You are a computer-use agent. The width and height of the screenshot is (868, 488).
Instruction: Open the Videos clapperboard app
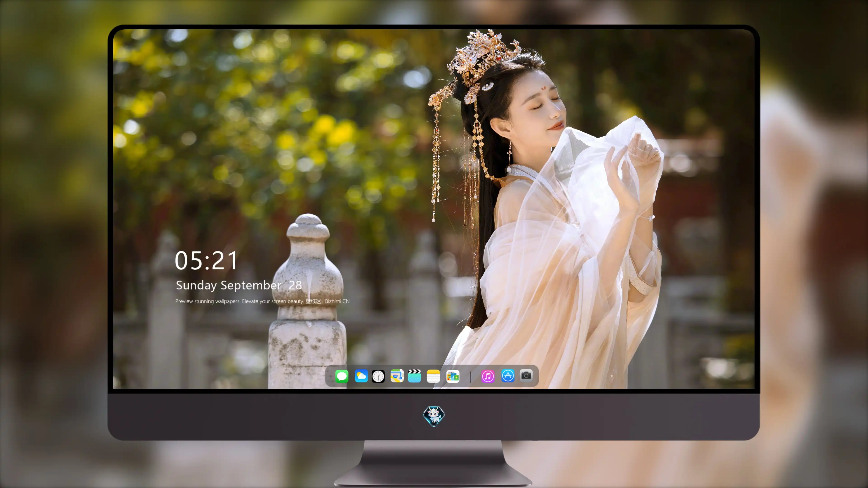pyautogui.click(x=415, y=376)
